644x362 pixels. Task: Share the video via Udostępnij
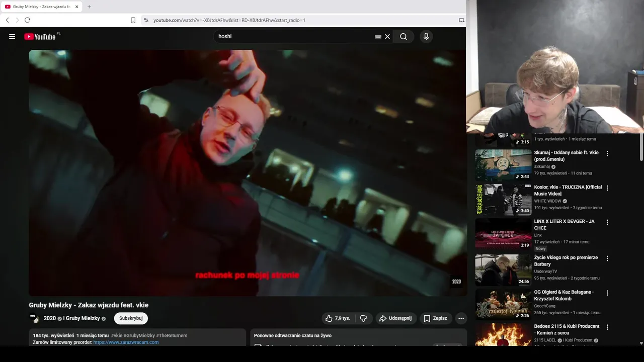pos(395,318)
